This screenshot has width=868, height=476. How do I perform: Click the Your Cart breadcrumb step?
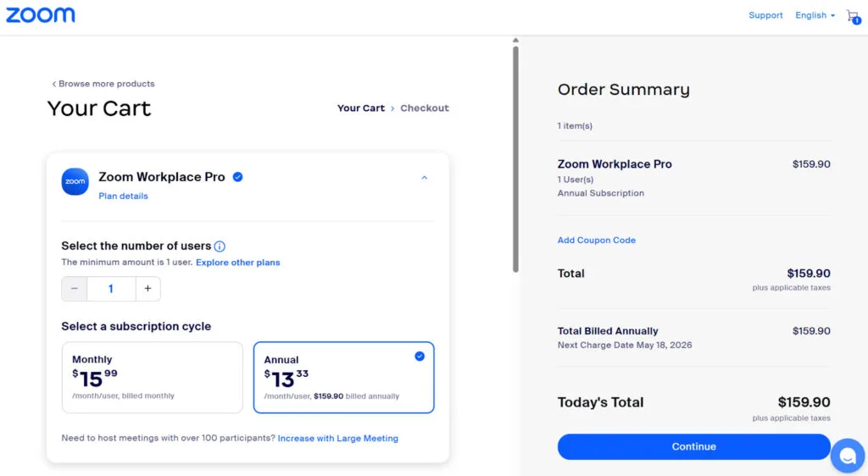coord(361,108)
